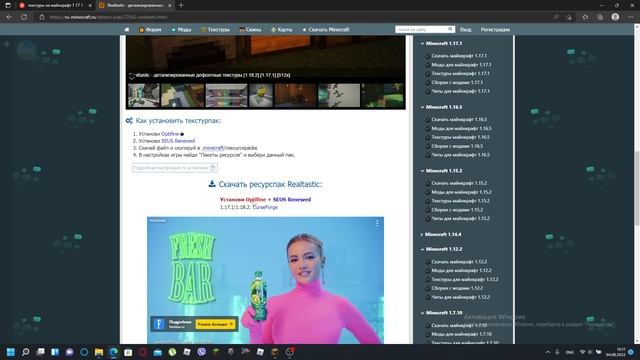Screen dimensions: 640x360
Task: Open a new browser tab
Action: click(x=181, y=5)
